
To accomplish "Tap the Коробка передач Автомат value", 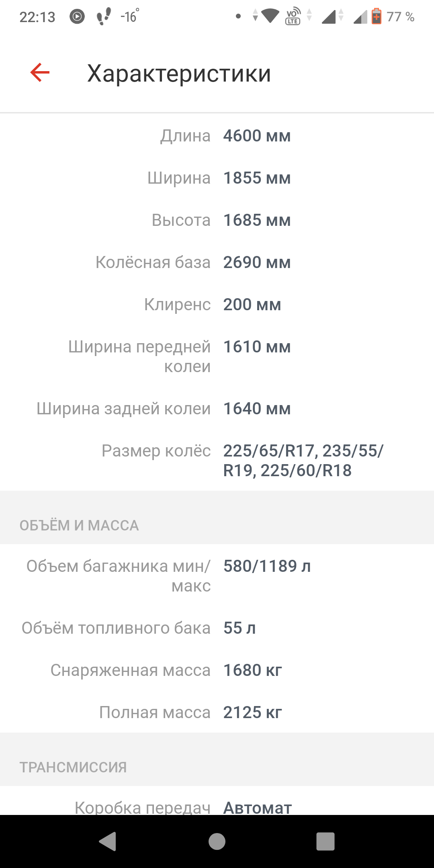I will 257,807.
